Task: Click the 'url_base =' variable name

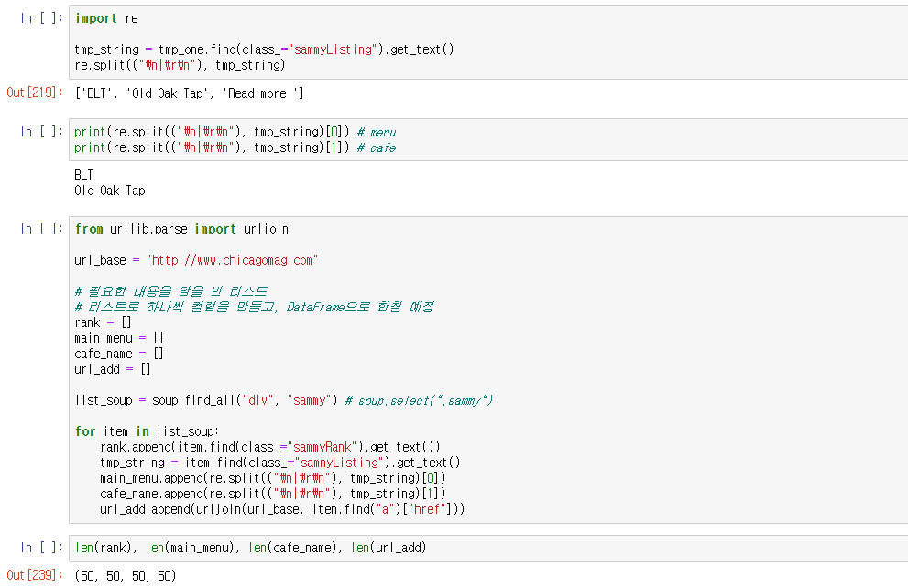Action: [100, 260]
